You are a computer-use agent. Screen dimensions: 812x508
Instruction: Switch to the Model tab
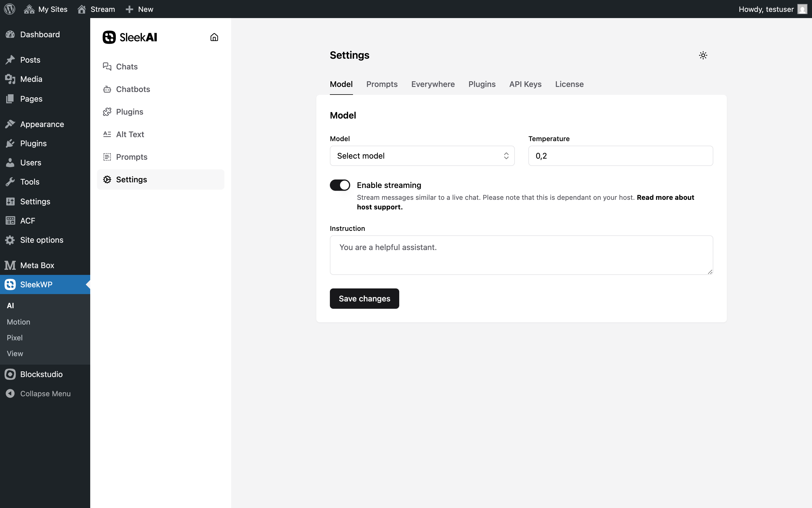coord(341,84)
